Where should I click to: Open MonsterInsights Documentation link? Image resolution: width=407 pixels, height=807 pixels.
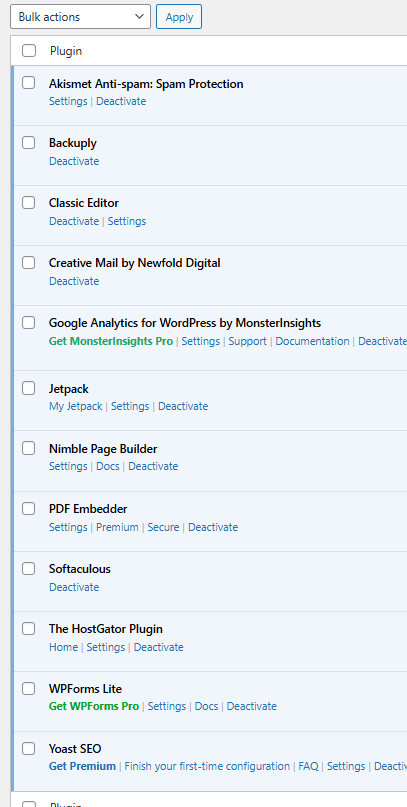tap(312, 341)
